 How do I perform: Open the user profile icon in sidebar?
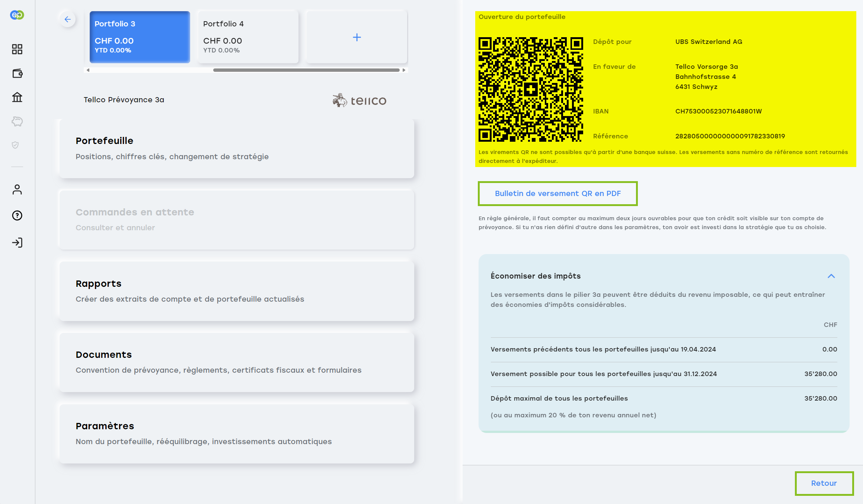[17, 190]
